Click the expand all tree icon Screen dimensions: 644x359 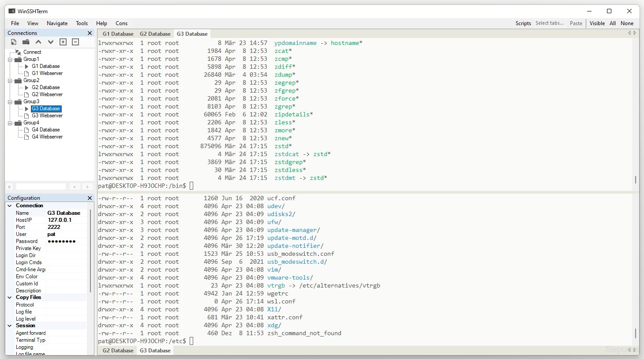(63, 42)
